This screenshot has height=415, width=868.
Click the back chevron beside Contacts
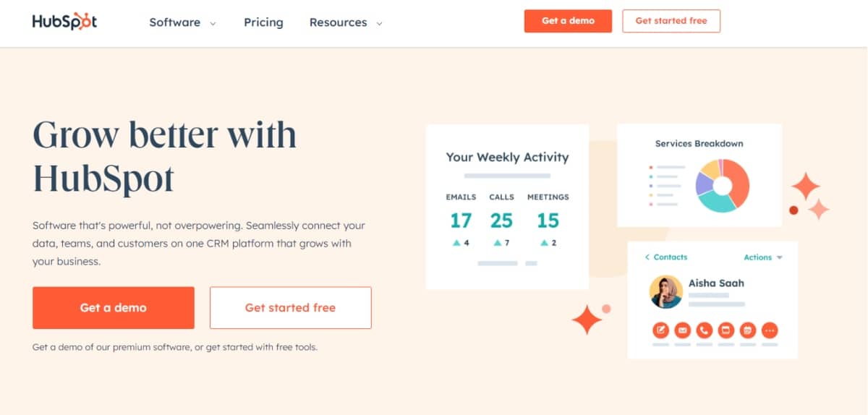point(647,257)
